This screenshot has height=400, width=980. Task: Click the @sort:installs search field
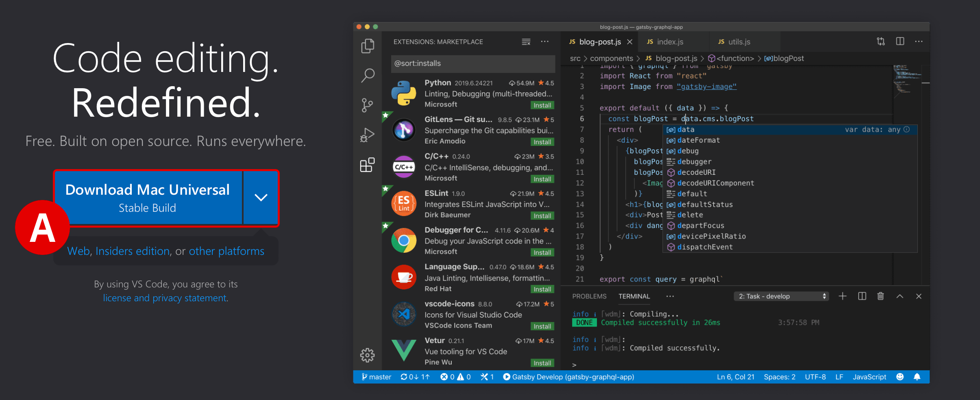click(x=473, y=63)
